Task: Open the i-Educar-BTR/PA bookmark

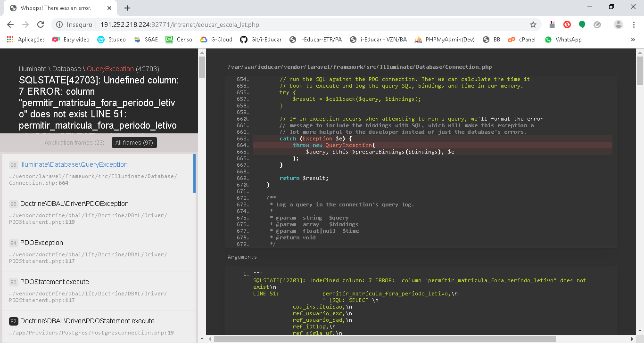Action: click(315, 40)
